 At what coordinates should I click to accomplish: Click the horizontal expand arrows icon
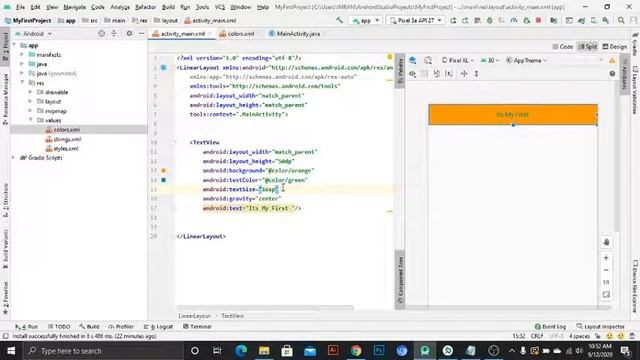click(x=464, y=73)
